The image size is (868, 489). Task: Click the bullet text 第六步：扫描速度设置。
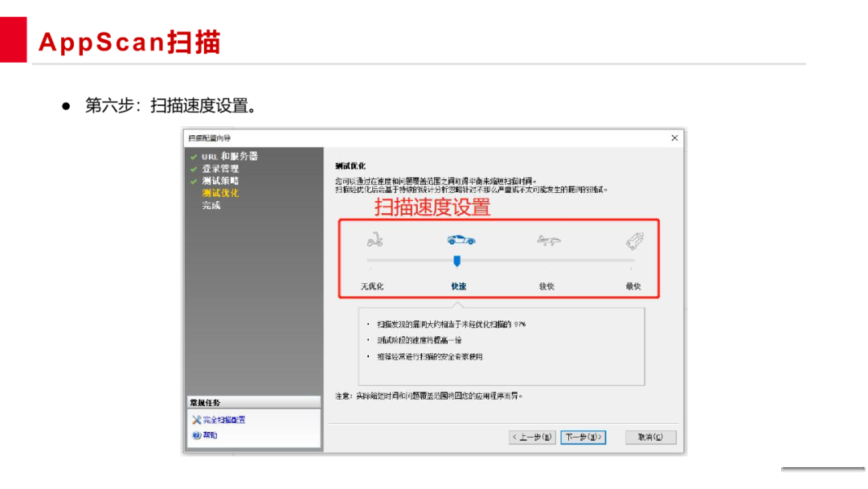pos(172,105)
